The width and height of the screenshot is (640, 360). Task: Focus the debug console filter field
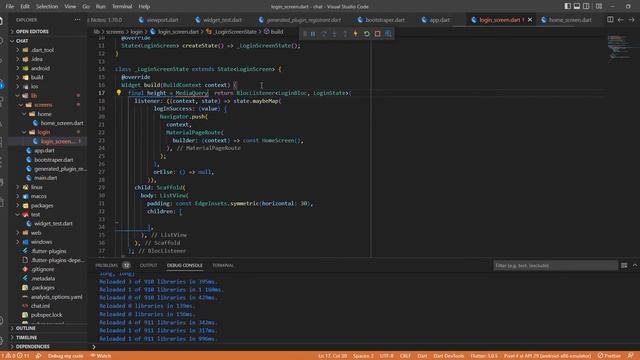[555, 265]
